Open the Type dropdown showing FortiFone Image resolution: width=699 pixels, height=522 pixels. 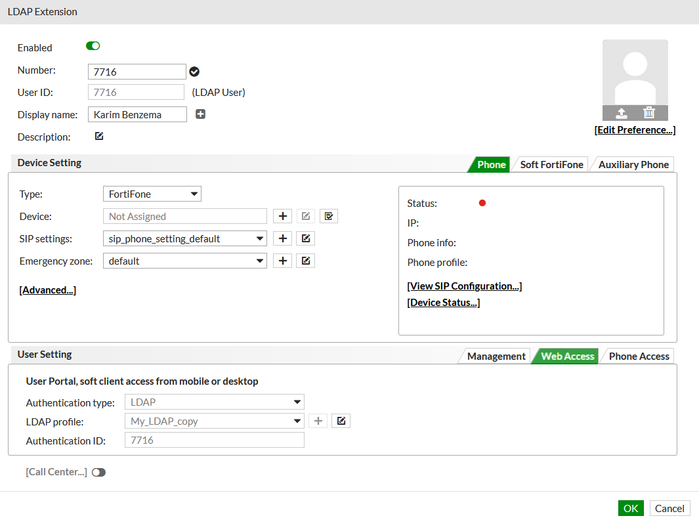point(152,194)
